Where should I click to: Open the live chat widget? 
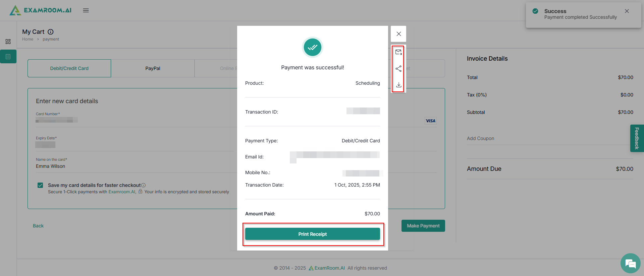point(630,263)
